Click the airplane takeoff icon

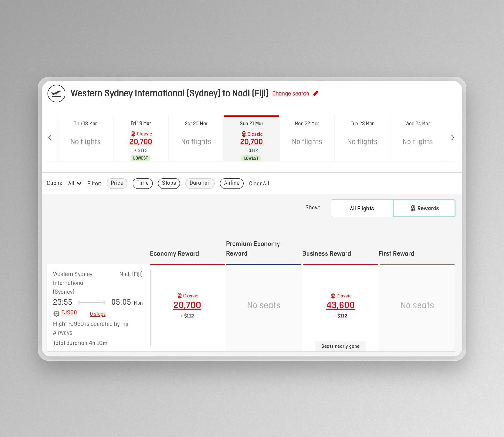56,94
